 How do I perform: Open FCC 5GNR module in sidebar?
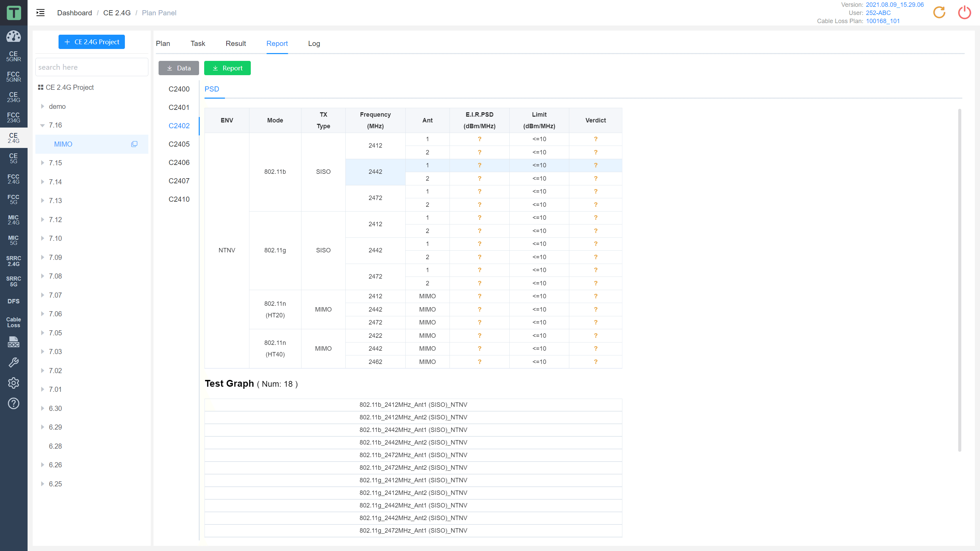tap(14, 77)
